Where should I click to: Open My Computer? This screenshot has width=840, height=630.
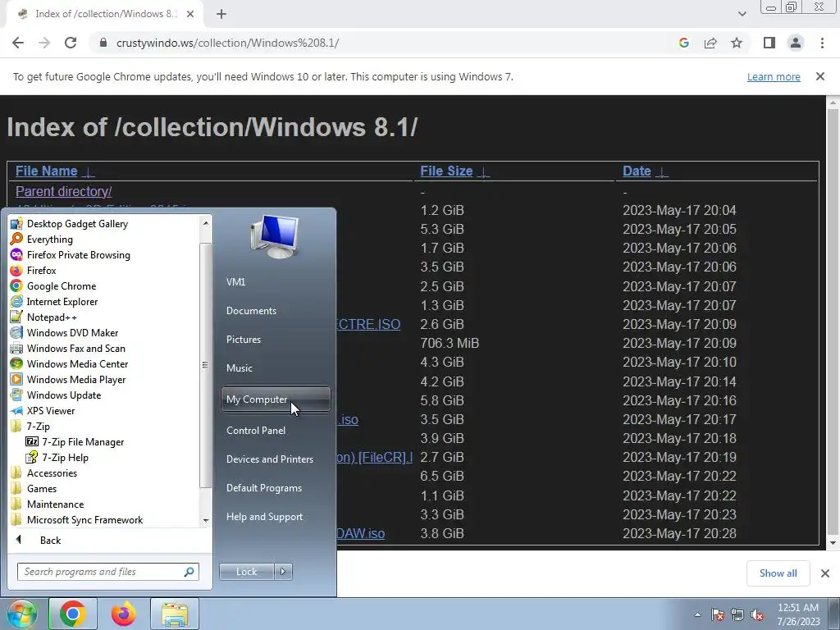click(276, 399)
